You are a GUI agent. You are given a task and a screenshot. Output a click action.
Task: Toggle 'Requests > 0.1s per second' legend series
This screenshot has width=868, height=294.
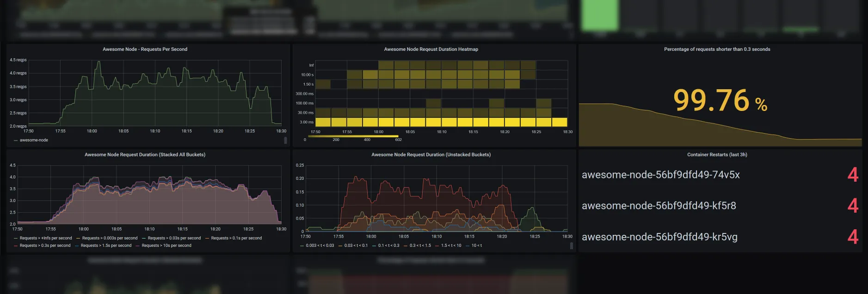pyautogui.click(x=236, y=238)
